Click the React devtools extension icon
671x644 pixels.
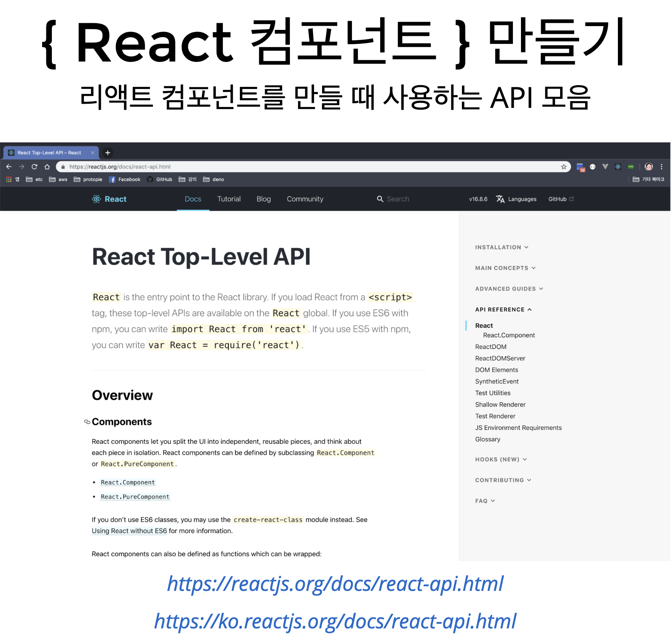tap(618, 167)
